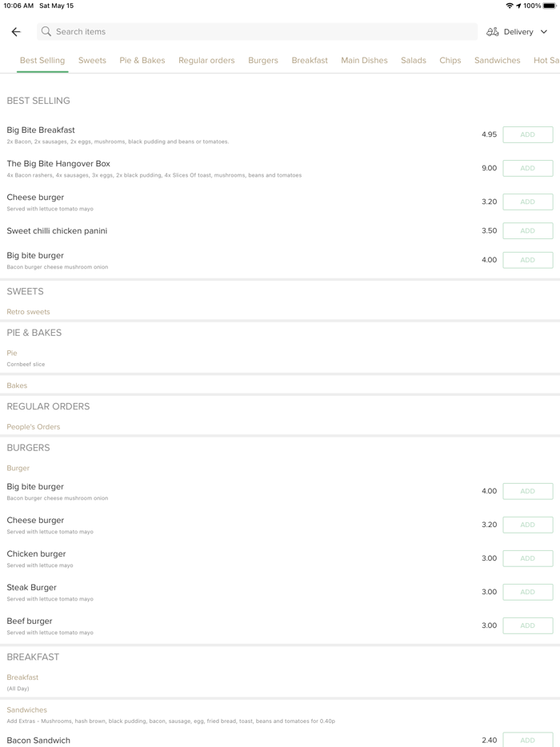Expand the Retro sweets subcategory
560x747 pixels.
pos(29,312)
